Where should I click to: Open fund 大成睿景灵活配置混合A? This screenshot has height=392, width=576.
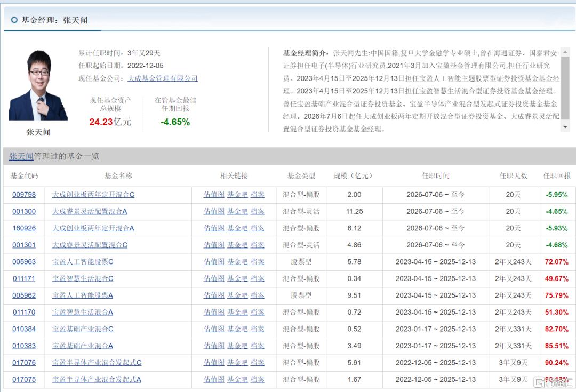[x=89, y=212]
